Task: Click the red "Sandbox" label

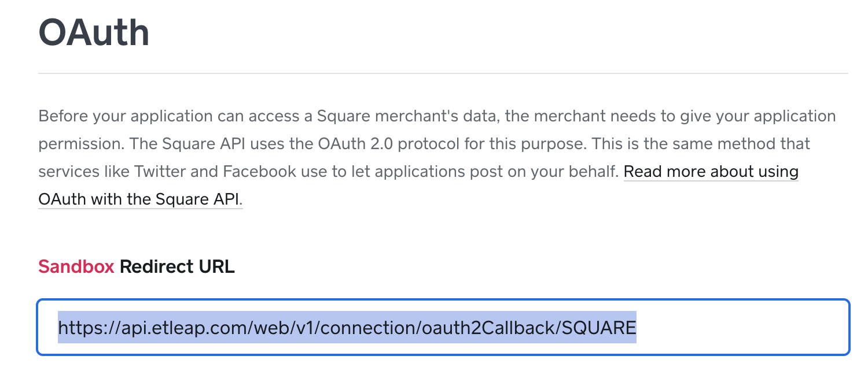Action: click(76, 266)
